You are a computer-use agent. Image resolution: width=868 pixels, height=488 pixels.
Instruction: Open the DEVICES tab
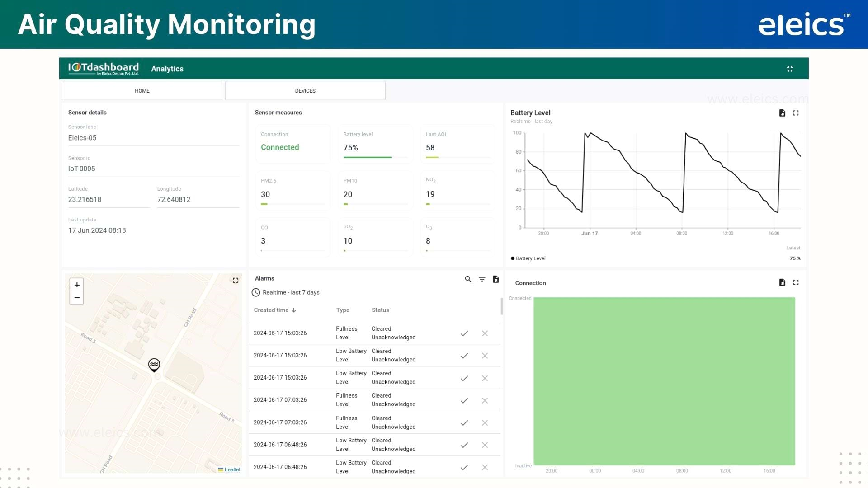coord(305,91)
